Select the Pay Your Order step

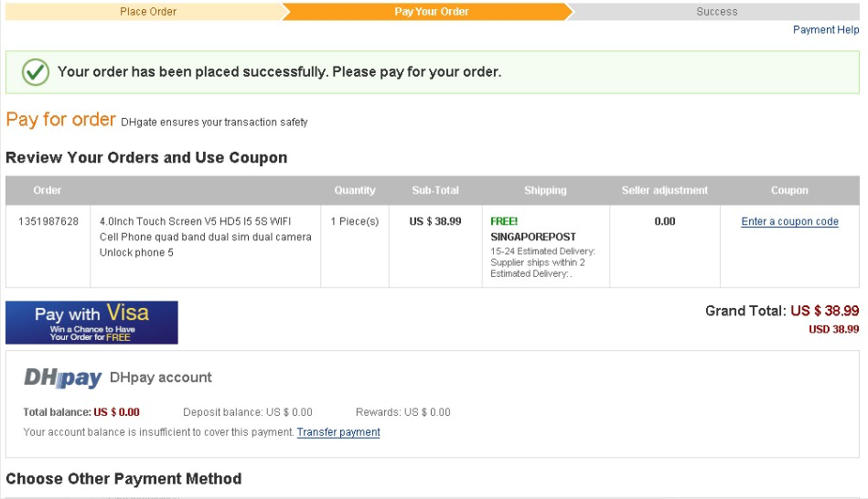coord(431,12)
